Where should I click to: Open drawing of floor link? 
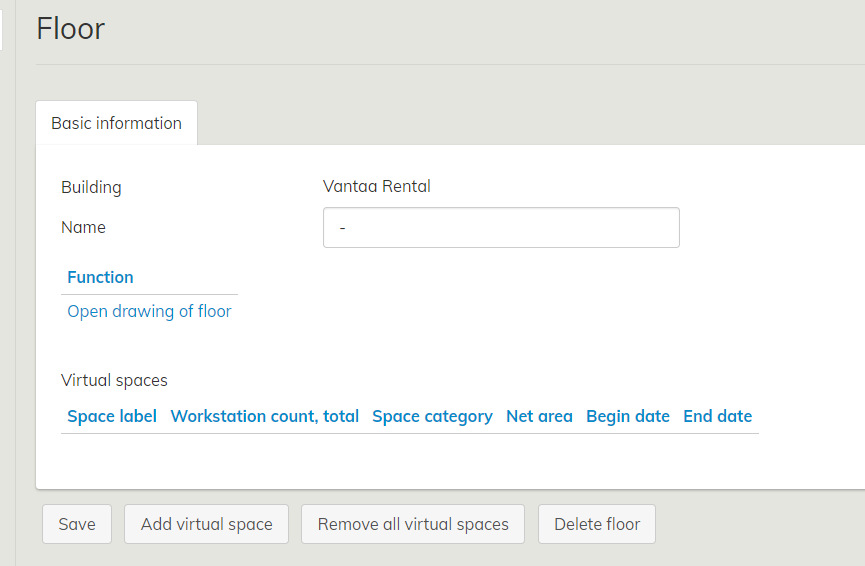point(149,311)
